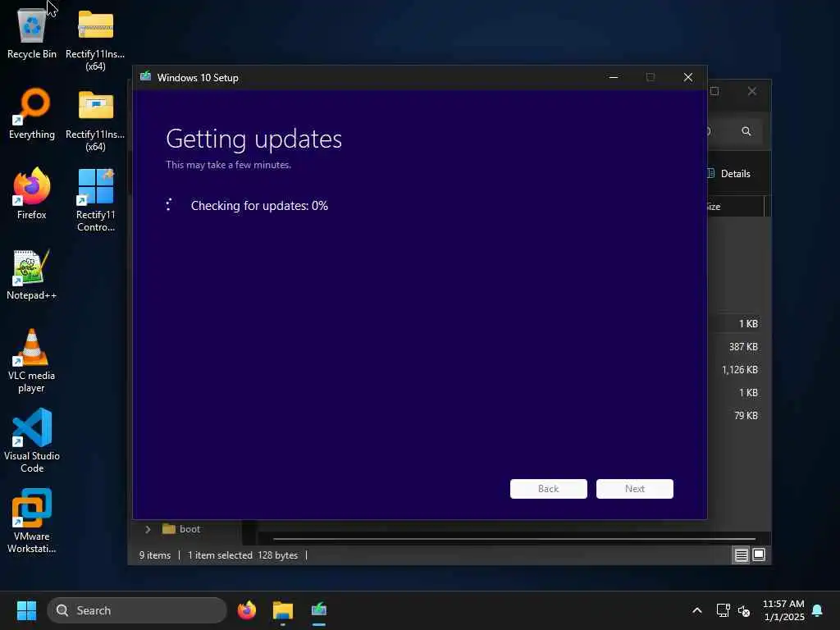Click the Next button in Setup
Screen dimensions: 840x630
(635, 489)
